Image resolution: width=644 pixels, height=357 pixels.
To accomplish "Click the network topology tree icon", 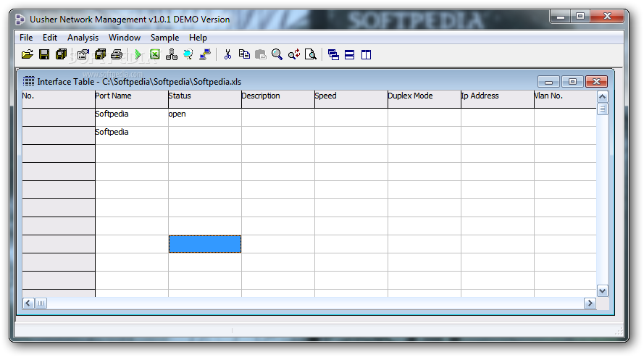I will point(172,54).
